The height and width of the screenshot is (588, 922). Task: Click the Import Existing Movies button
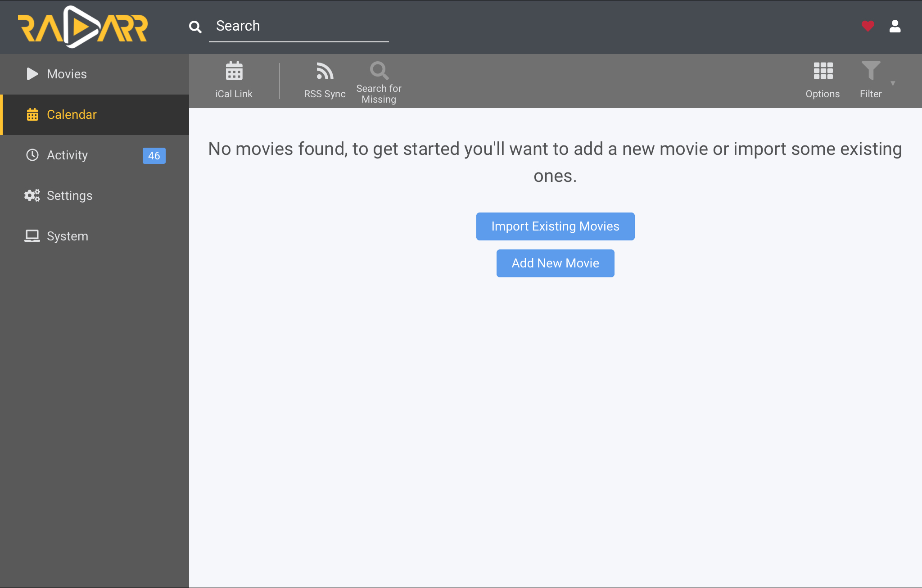[555, 226]
